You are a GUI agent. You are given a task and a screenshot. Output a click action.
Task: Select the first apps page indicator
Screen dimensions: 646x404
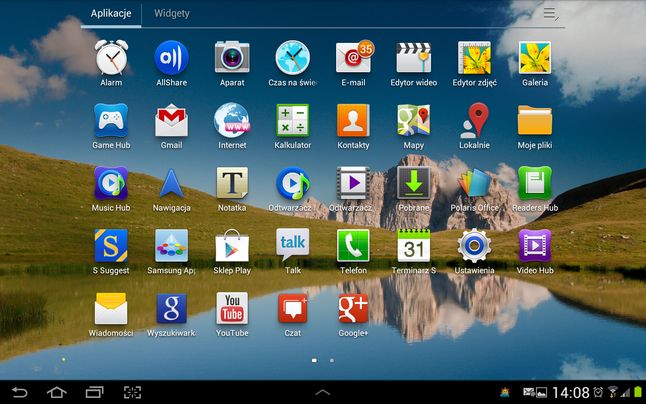[x=314, y=360]
